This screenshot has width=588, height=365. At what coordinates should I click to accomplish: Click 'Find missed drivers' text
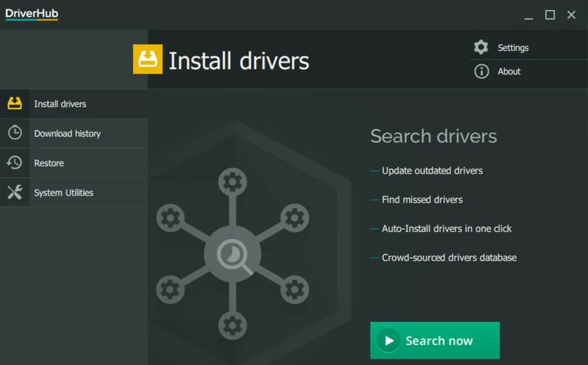[x=422, y=200]
